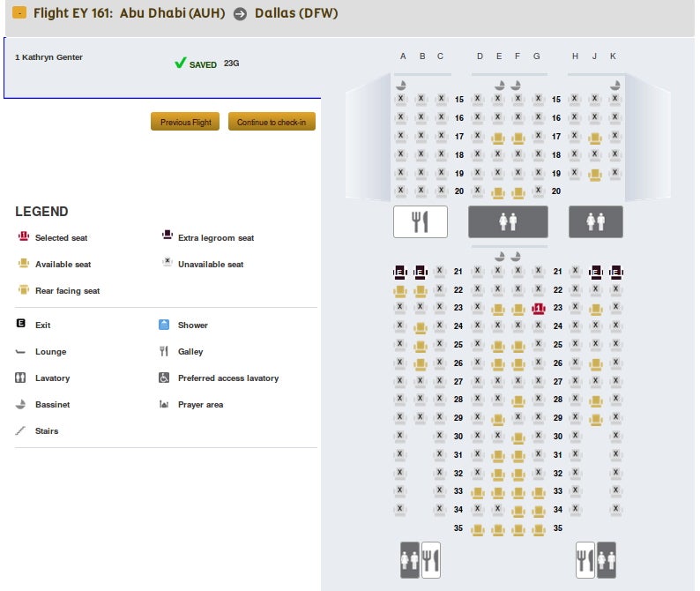Choose available seat 17E
Image resolution: width=700 pixels, height=591 pixels.
point(498,138)
